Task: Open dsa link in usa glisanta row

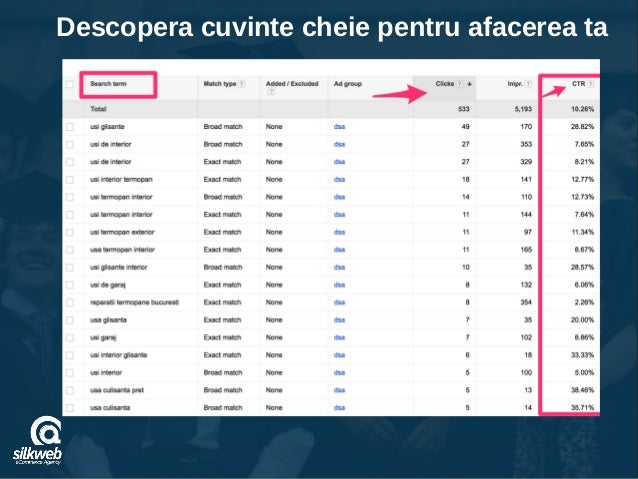Action: 339,320
